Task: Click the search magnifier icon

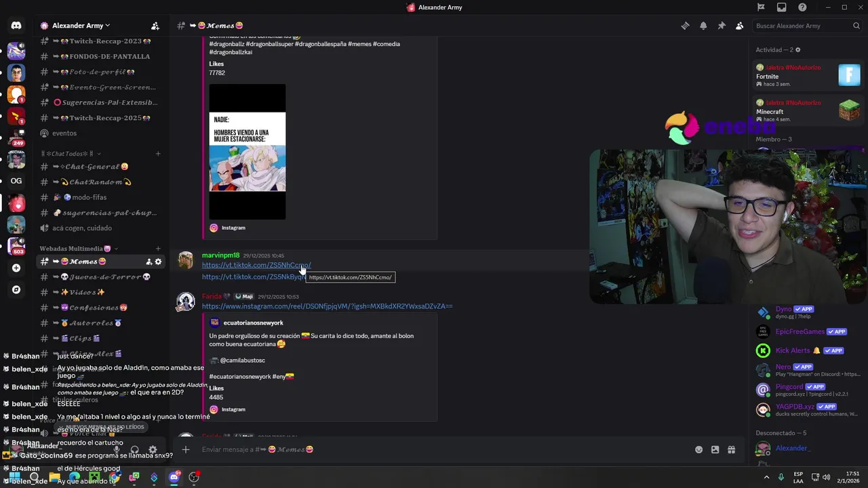Action: click(x=856, y=26)
